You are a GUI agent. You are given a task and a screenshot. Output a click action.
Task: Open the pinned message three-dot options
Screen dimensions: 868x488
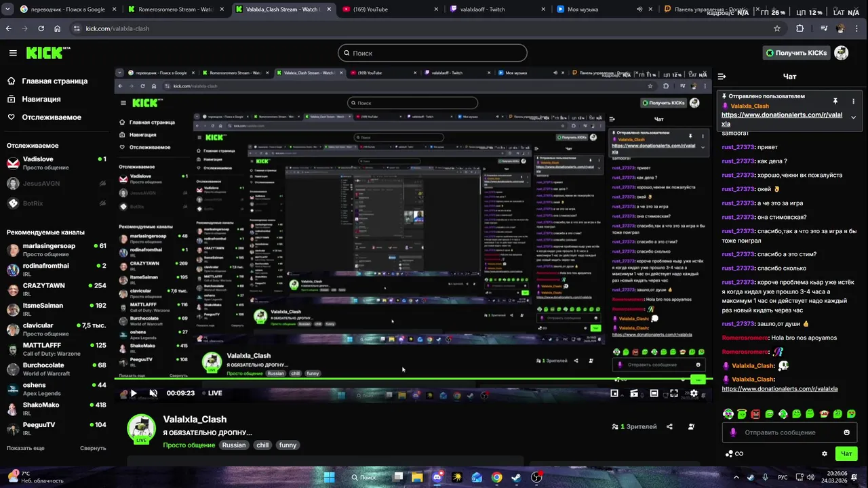coord(853,101)
